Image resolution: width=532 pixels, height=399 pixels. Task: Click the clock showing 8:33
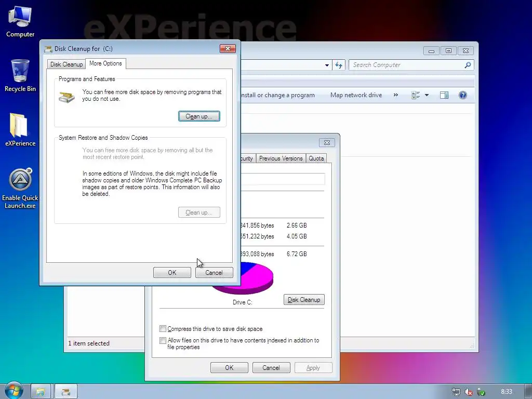point(507,392)
